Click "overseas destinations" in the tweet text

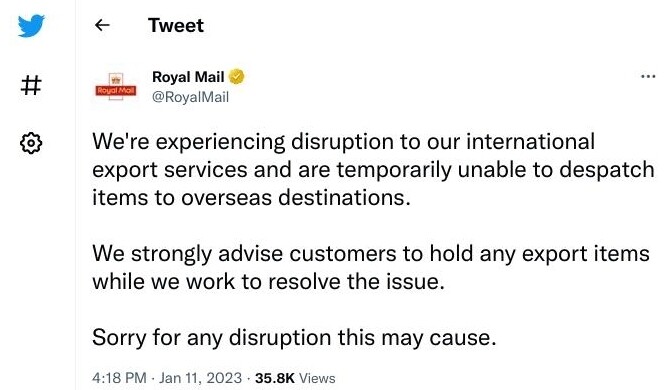coord(295,198)
